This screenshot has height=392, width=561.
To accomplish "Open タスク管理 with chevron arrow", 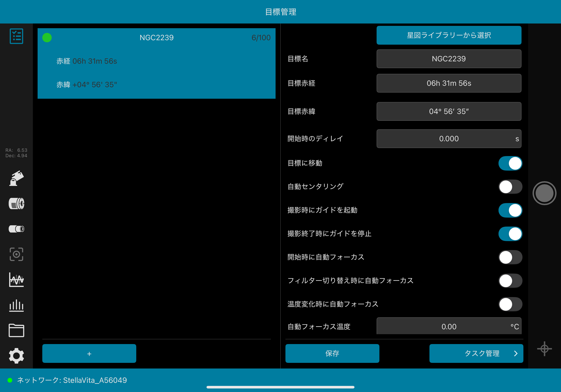I will [476, 353].
